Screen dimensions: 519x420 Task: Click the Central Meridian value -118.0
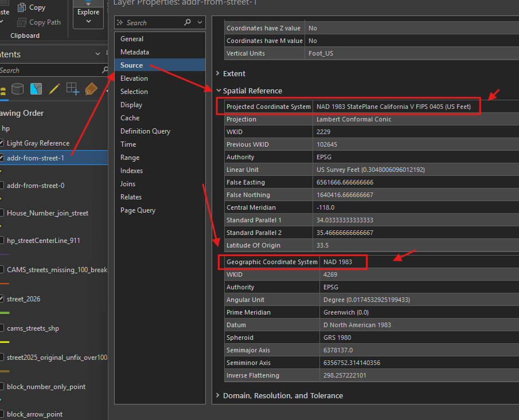[x=325, y=207]
